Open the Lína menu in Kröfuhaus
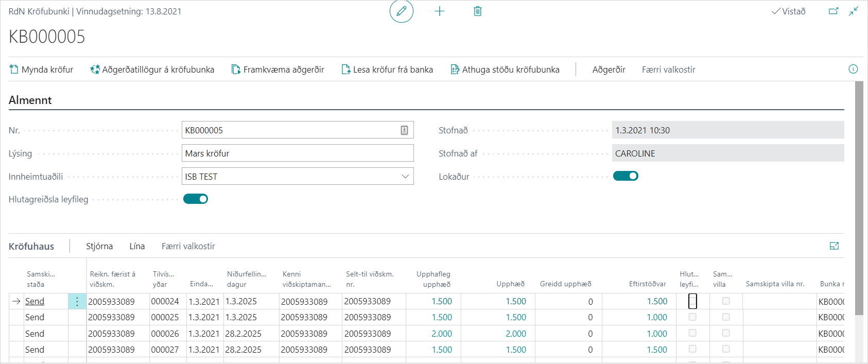Screen dimensions: 868x364 137,246
